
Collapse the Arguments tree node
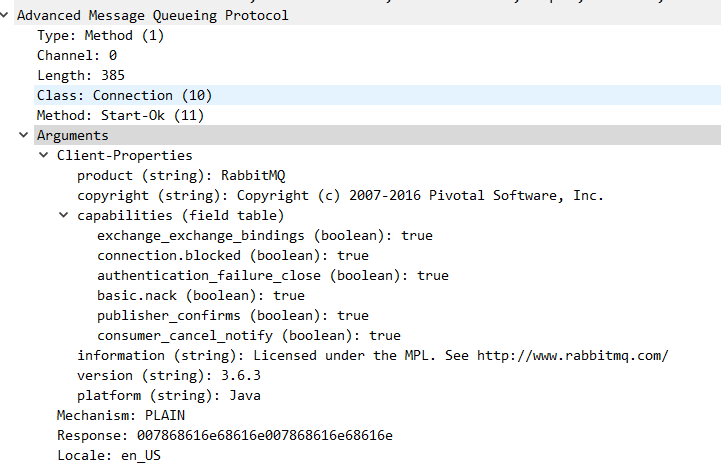(23, 135)
